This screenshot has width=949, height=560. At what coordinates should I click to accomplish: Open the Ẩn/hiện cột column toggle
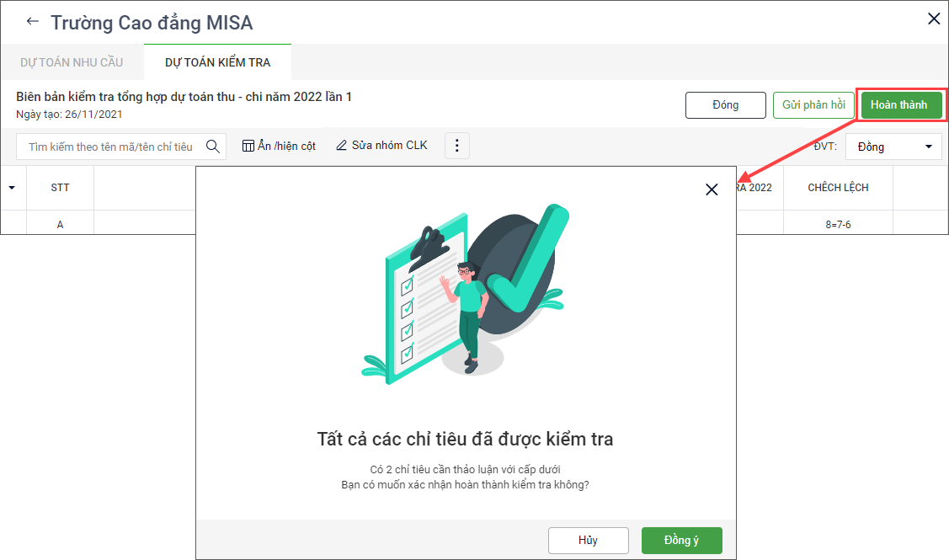279,146
